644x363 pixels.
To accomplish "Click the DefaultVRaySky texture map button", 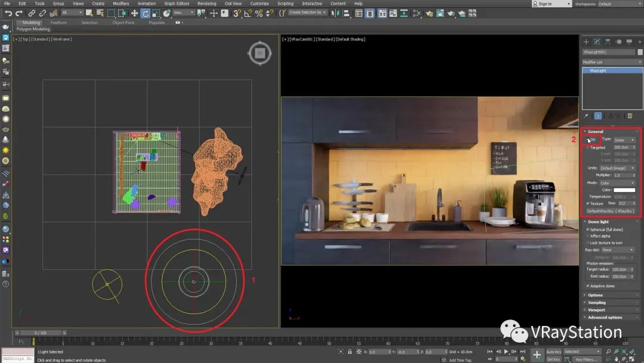I will point(611,211).
